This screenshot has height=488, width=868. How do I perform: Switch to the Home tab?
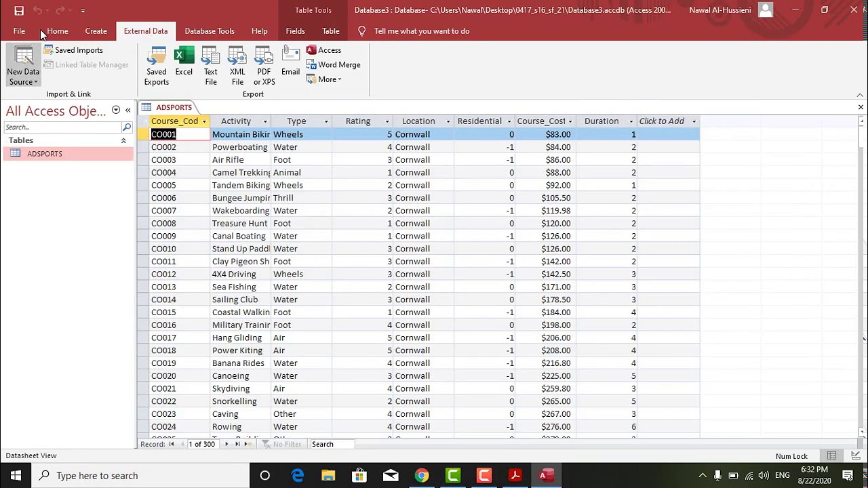coord(58,31)
